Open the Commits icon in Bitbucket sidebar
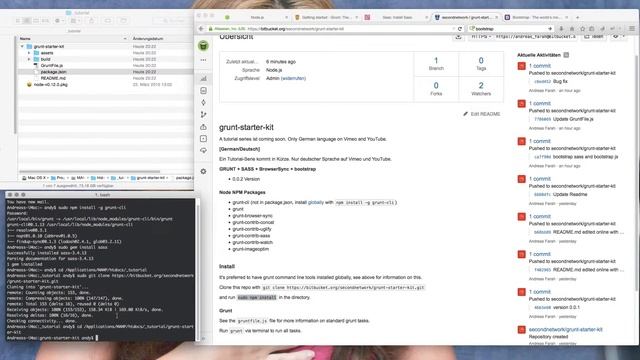Screen dimensions: 640x360 [x=203, y=102]
